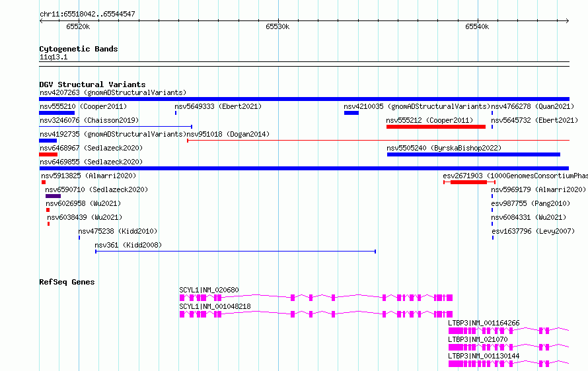Select the esv2671903 1000Genomes red bar

click(x=469, y=182)
